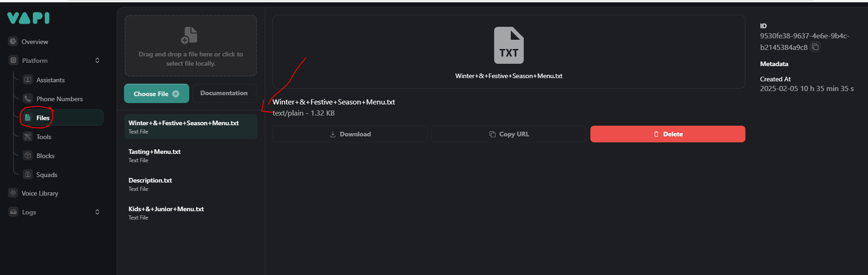This screenshot has height=275, width=868.
Task: Copy the file ID using the copy icon
Action: (x=815, y=47)
